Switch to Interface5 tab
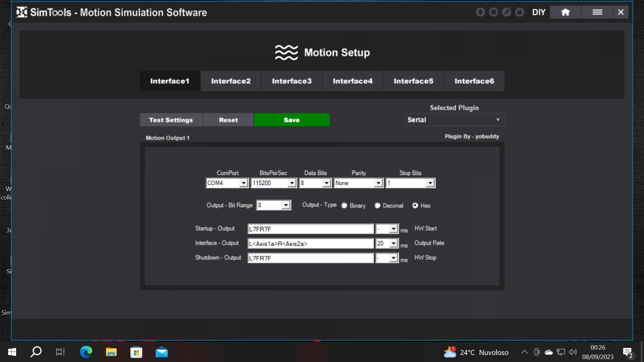This screenshot has height=362, width=644. [413, 81]
